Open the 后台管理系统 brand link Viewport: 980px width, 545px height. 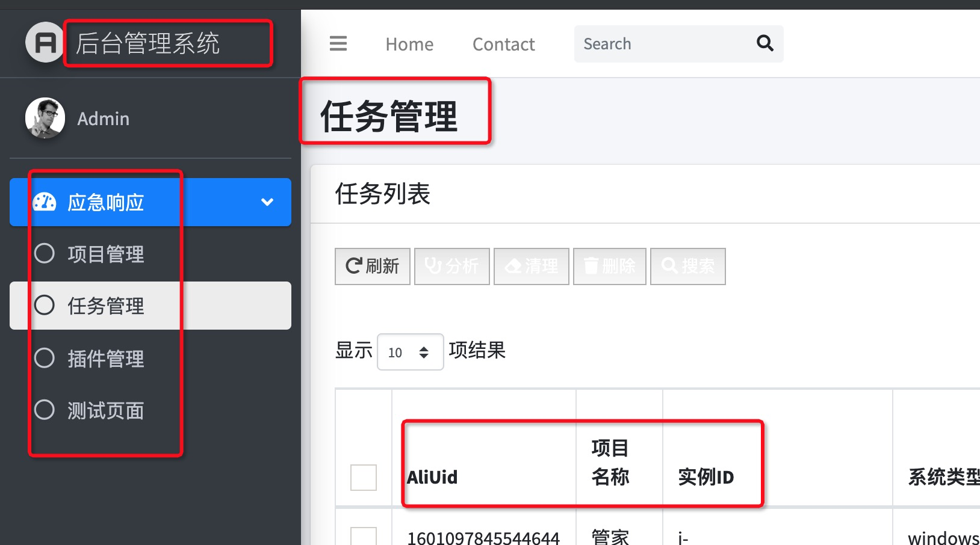tap(147, 43)
